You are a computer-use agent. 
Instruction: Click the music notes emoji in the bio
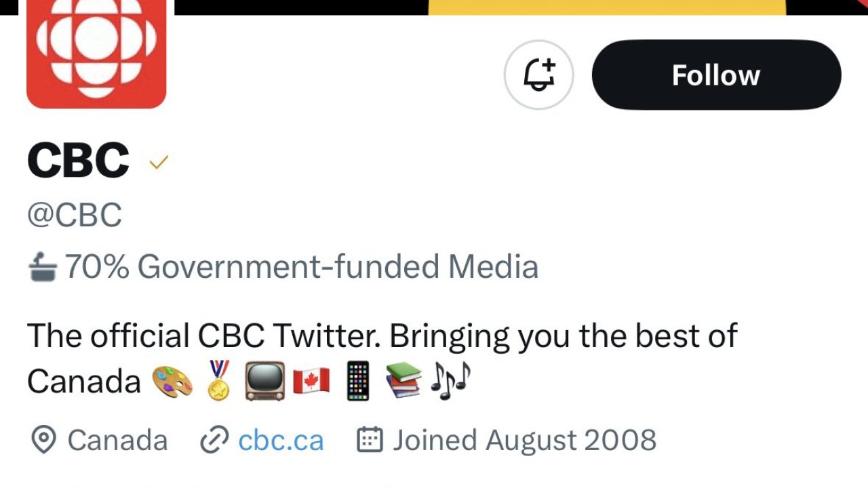(x=449, y=380)
